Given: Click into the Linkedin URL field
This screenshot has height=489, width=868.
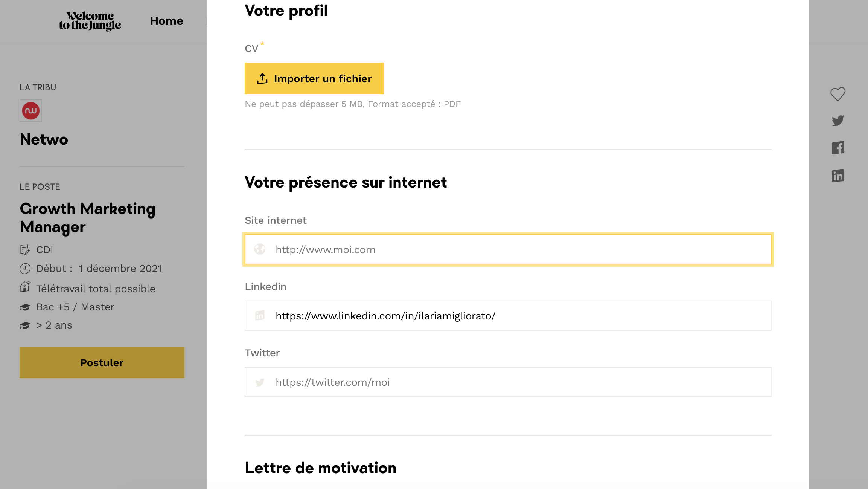Looking at the screenshot, I should (x=519, y=316).
